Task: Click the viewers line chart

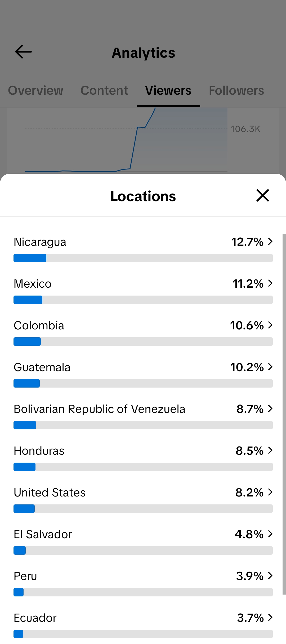Action: pyautogui.click(x=126, y=140)
